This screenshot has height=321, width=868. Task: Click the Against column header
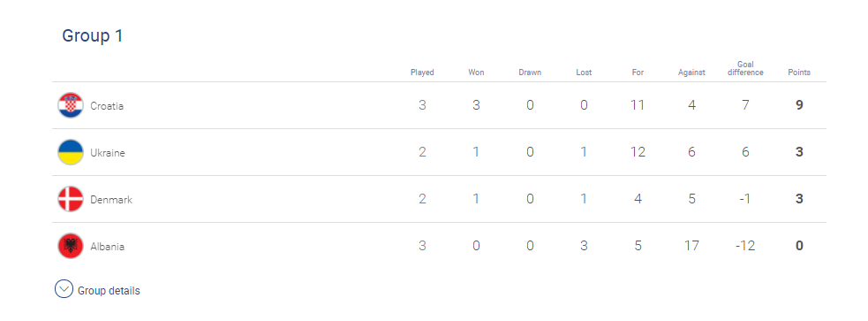tap(691, 73)
